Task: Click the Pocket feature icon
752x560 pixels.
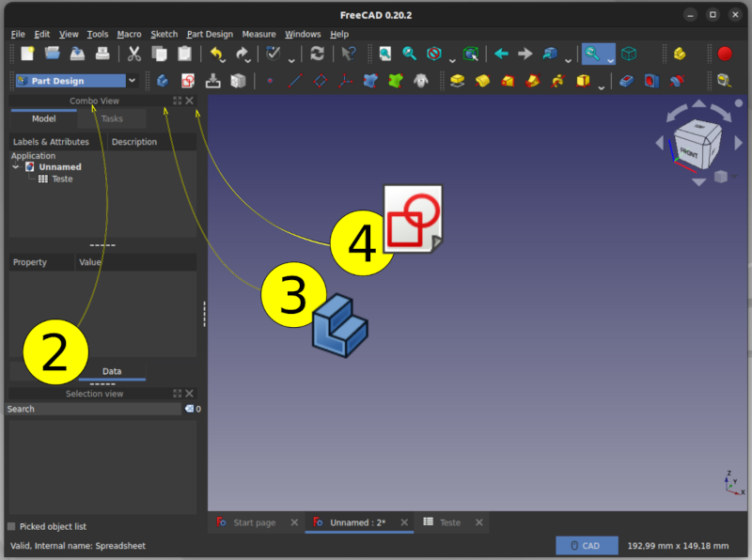Action: click(x=626, y=81)
